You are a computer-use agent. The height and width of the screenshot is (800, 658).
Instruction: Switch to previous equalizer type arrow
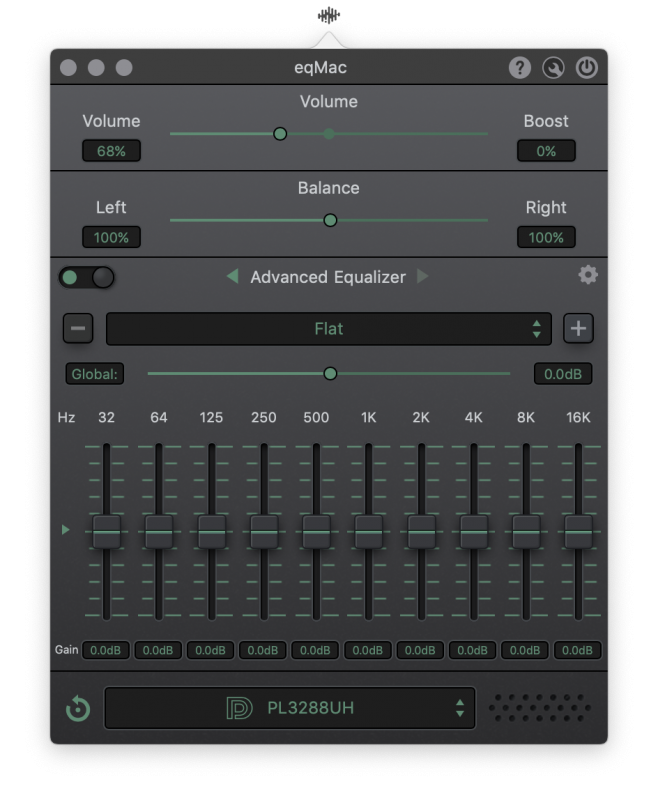pyautogui.click(x=233, y=276)
